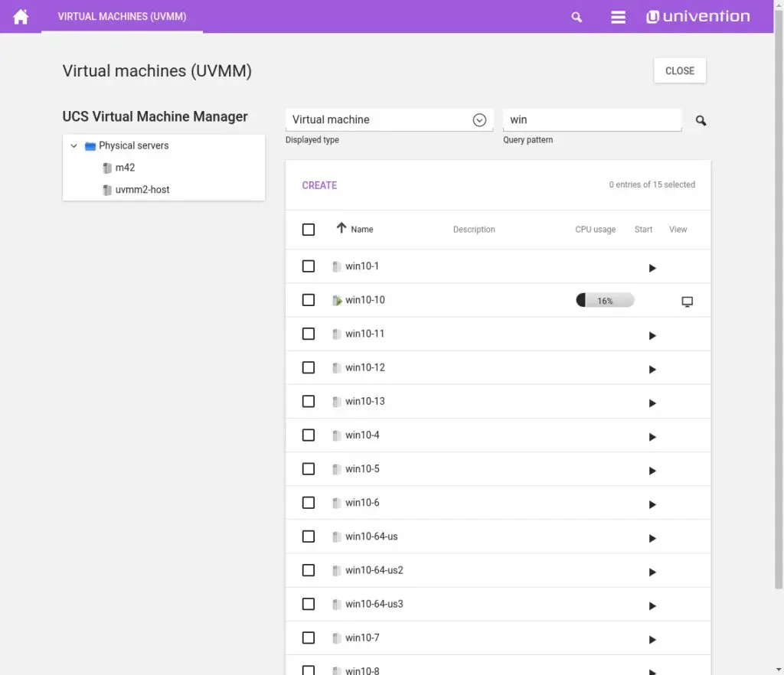This screenshot has height=675, width=784.
Task: Select Physical servers in the tree
Action: pos(133,145)
